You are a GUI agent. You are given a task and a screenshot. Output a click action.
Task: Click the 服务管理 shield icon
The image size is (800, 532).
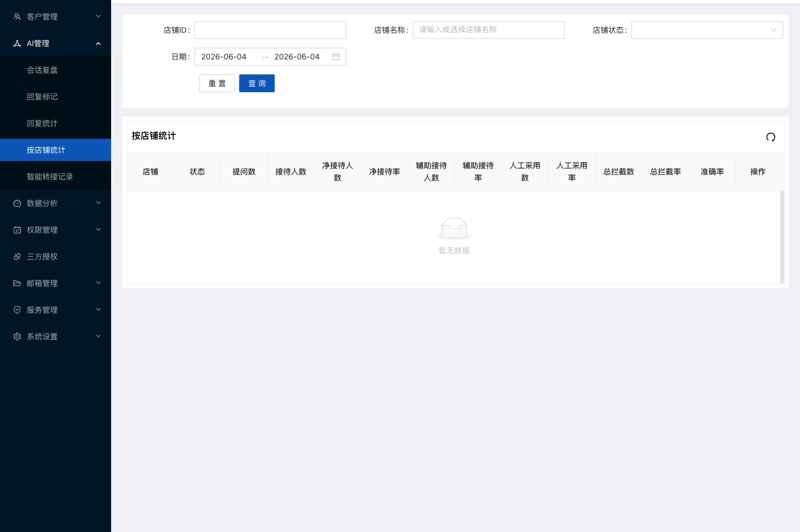[x=17, y=310]
